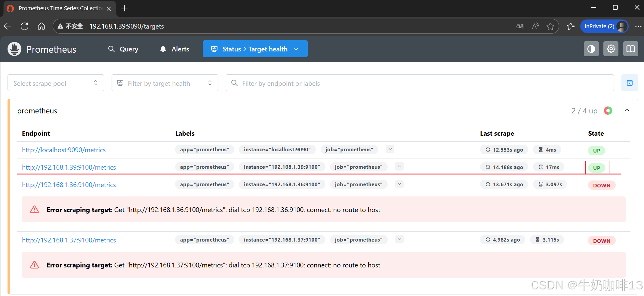
Task: Open the Query page
Action: 123,49
